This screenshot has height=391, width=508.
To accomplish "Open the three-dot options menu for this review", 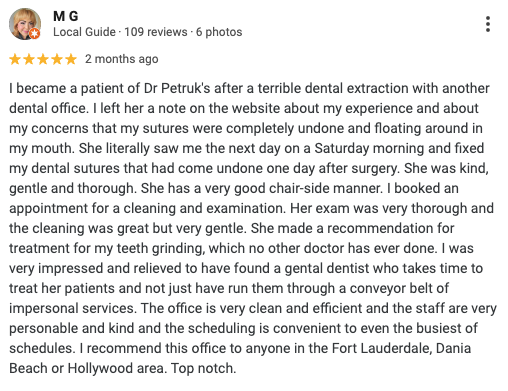I will point(488,24).
